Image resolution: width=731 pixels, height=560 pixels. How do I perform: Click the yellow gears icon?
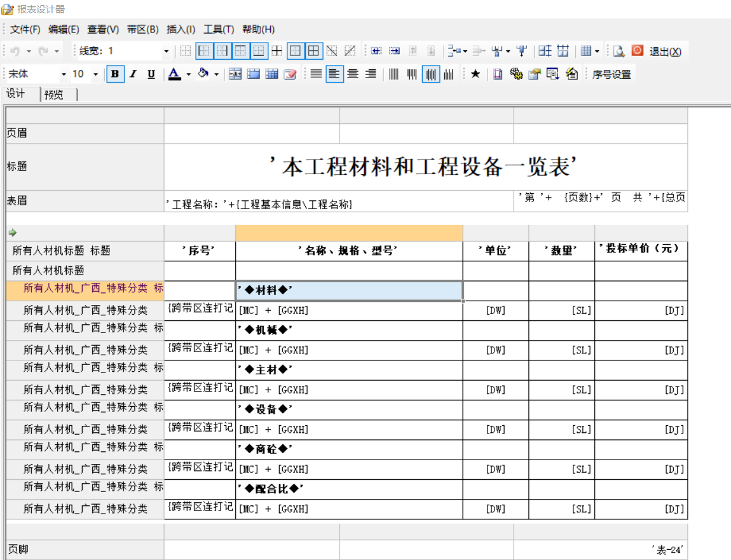516,74
